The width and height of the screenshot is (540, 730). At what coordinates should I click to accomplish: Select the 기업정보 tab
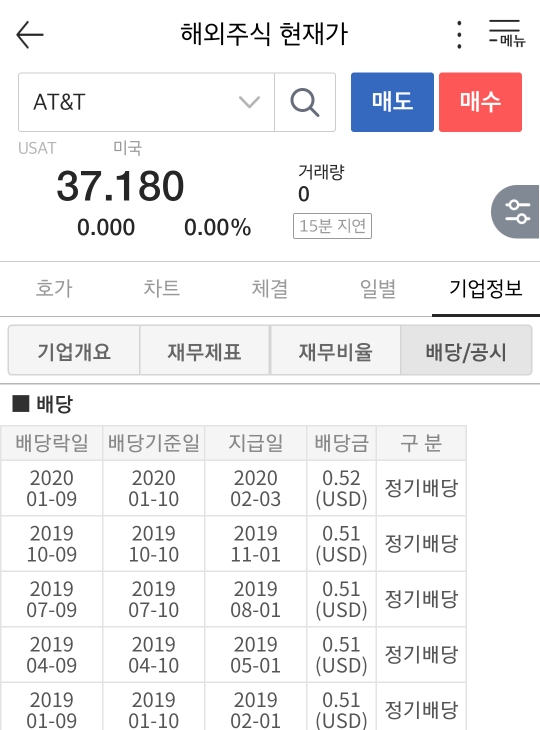coord(486,289)
